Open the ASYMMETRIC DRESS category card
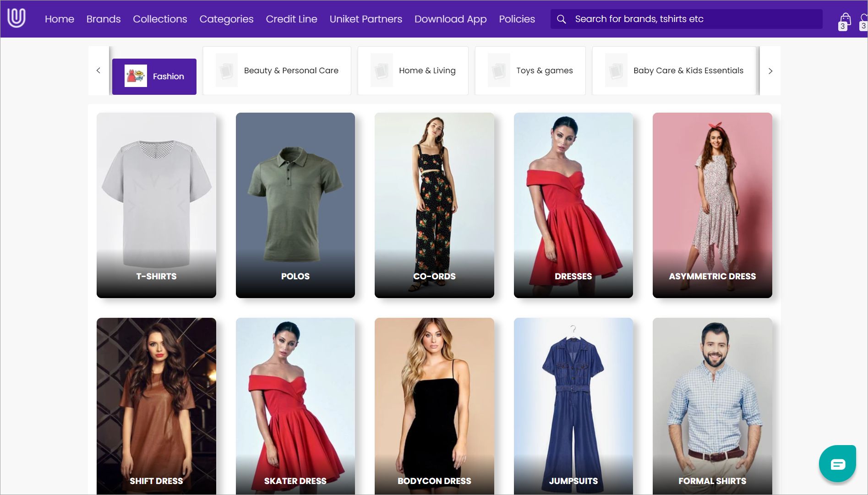The height and width of the screenshot is (495, 868). [x=712, y=205]
